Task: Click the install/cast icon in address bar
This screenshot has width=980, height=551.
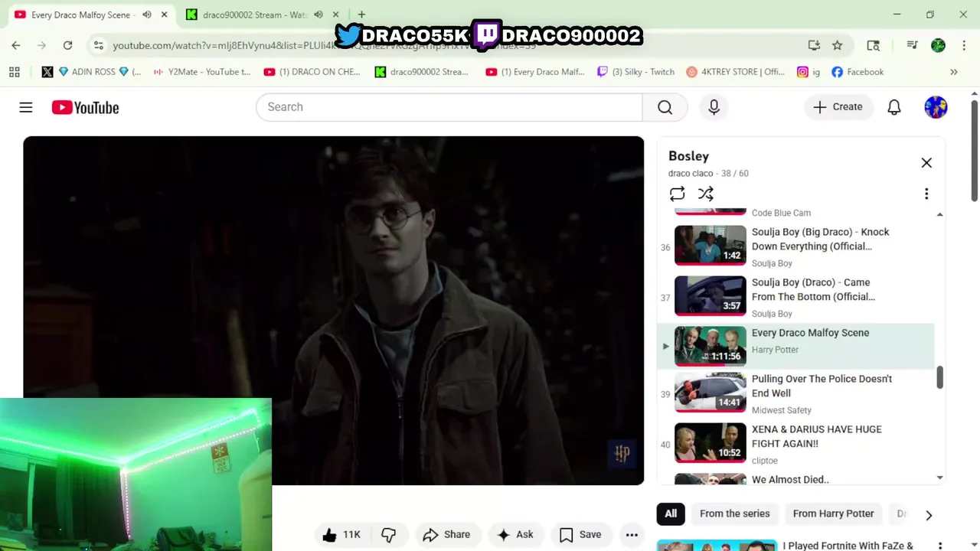Action: tap(814, 45)
